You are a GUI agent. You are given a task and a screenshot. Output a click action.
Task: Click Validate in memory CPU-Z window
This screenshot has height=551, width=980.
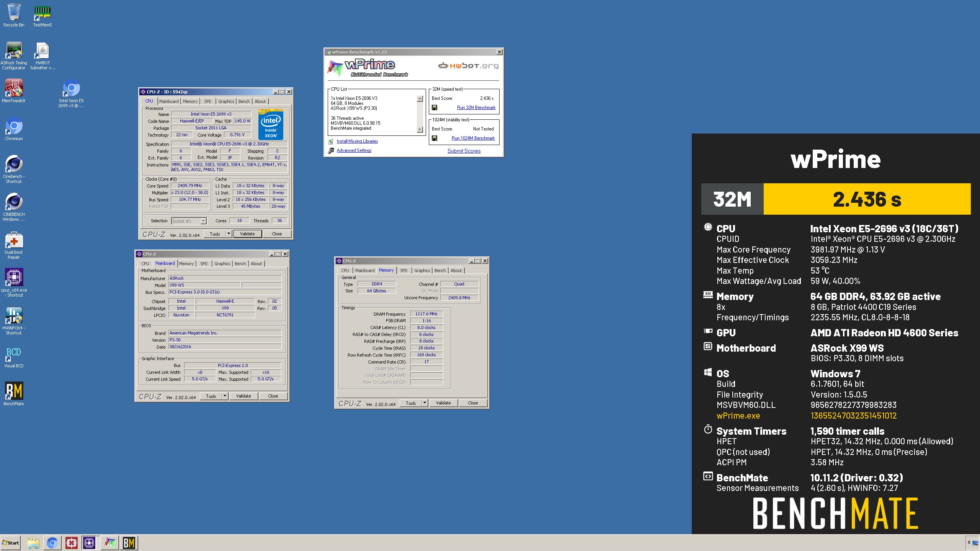click(x=443, y=403)
